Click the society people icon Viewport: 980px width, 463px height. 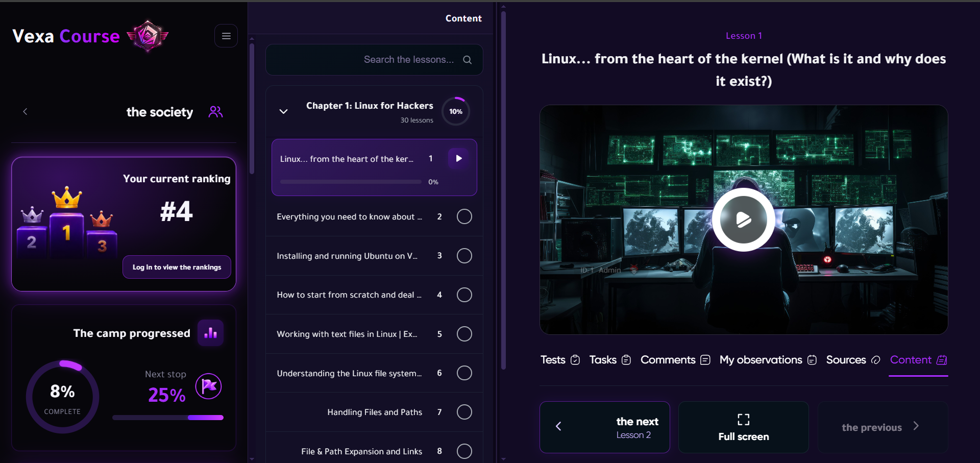tap(215, 112)
